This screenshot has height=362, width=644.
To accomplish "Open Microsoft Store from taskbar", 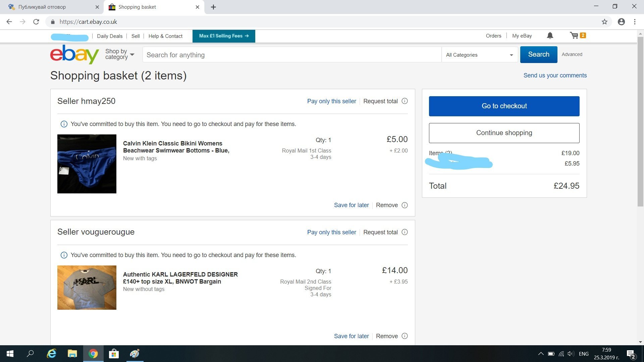I will click(x=114, y=354).
